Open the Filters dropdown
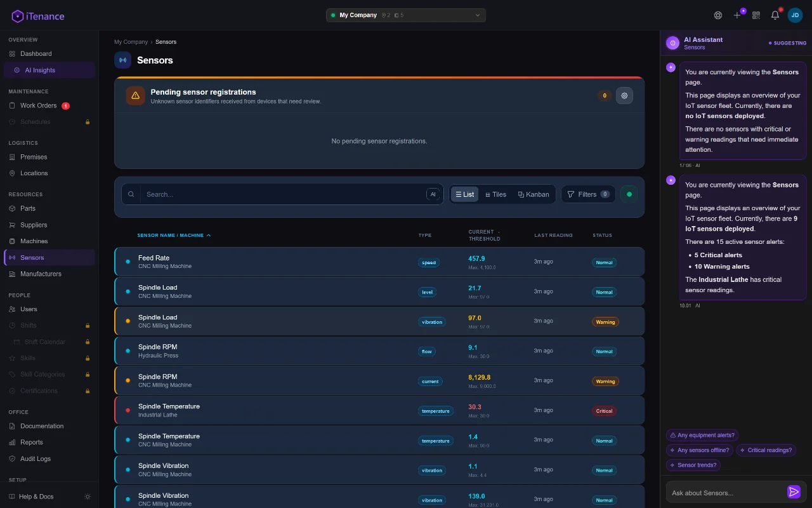 point(588,194)
